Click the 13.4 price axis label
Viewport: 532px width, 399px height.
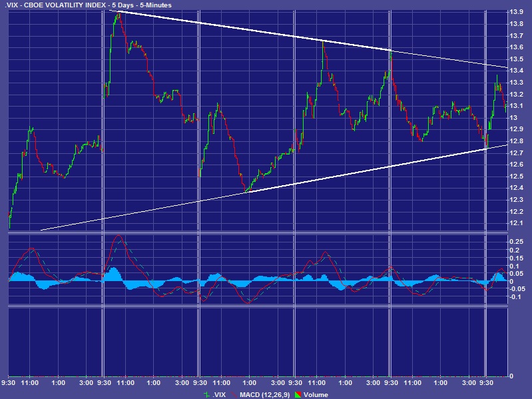click(x=516, y=71)
